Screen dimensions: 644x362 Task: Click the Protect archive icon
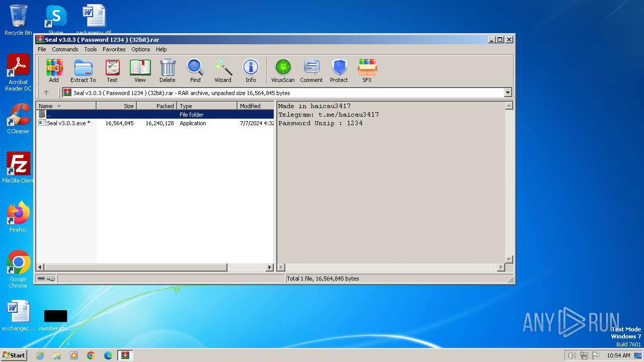(339, 71)
